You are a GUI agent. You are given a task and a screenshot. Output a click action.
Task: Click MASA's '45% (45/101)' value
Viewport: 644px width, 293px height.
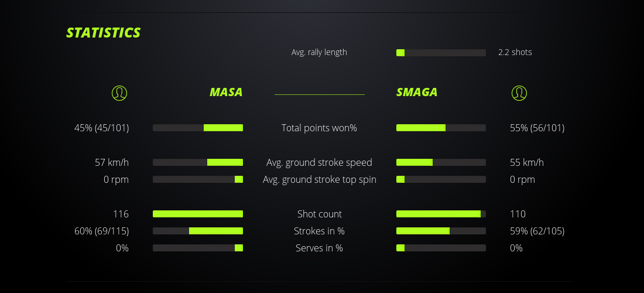[x=101, y=128]
